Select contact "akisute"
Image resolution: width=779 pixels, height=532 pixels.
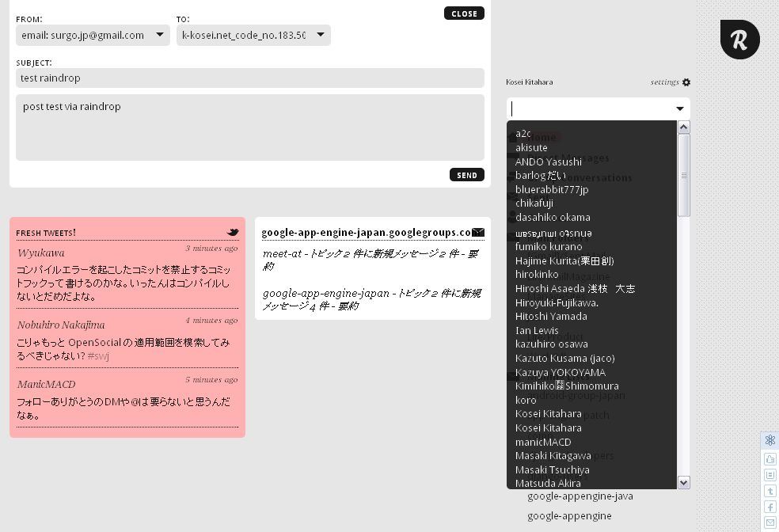pos(531,147)
